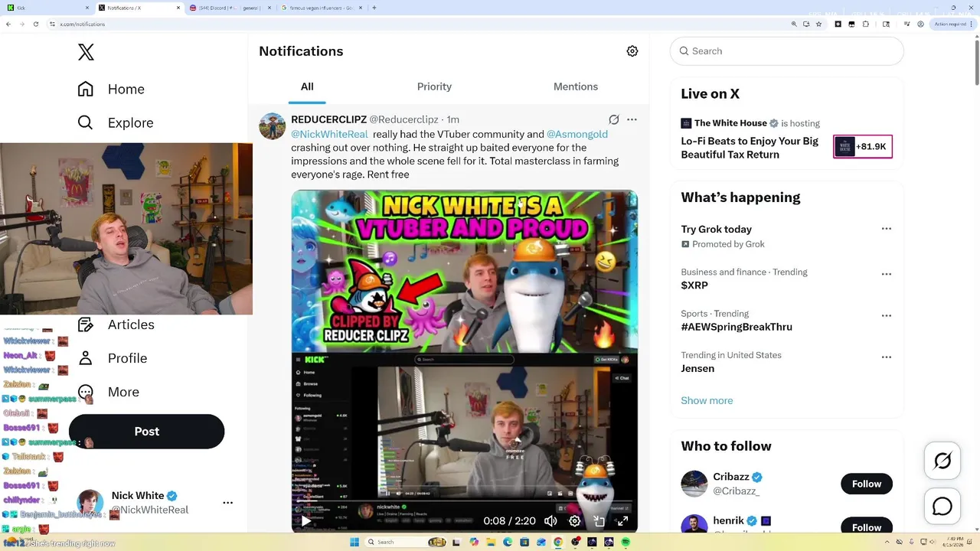Open REDUCERCLIPZ avatar thumbnail
This screenshot has width=980, height=551.
click(272, 126)
